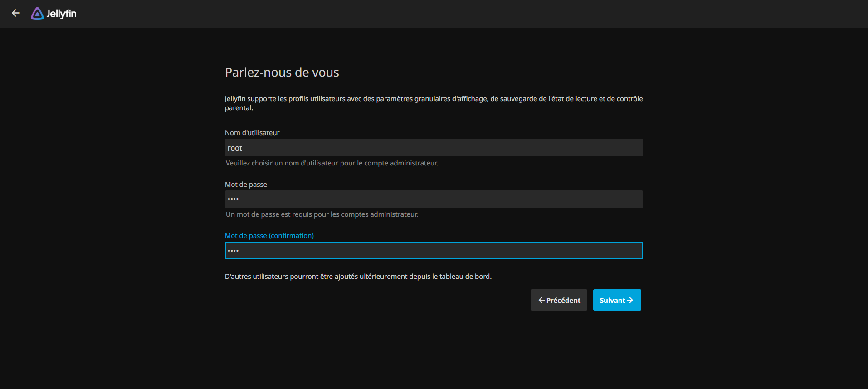Click the "Nom d'utilisateur" field label
Viewport: 868px width, 389px height.
tap(252, 133)
